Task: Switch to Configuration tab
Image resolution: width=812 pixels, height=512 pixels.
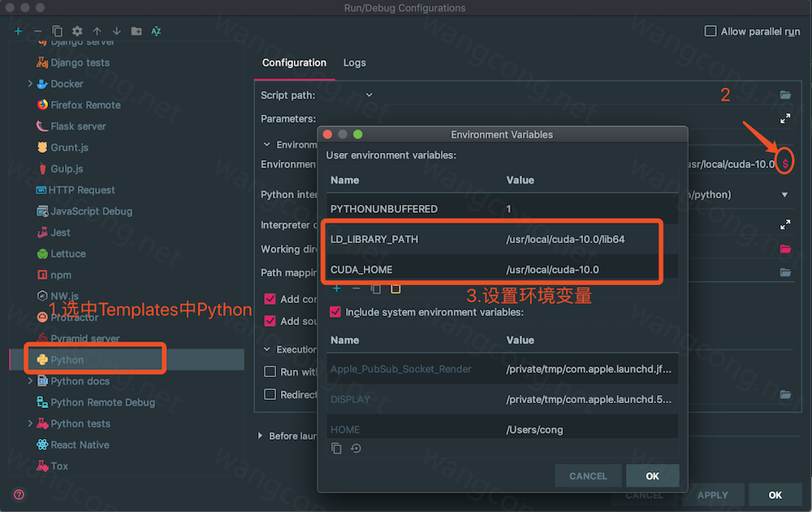Action: tap(294, 63)
